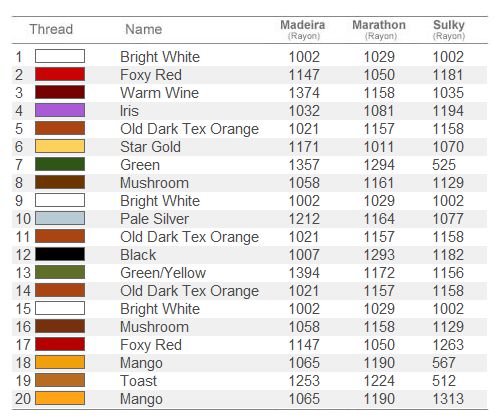Image resolution: width=500 pixels, height=420 pixels.
Task: Select the Name column header
Action: coord(144,29)
